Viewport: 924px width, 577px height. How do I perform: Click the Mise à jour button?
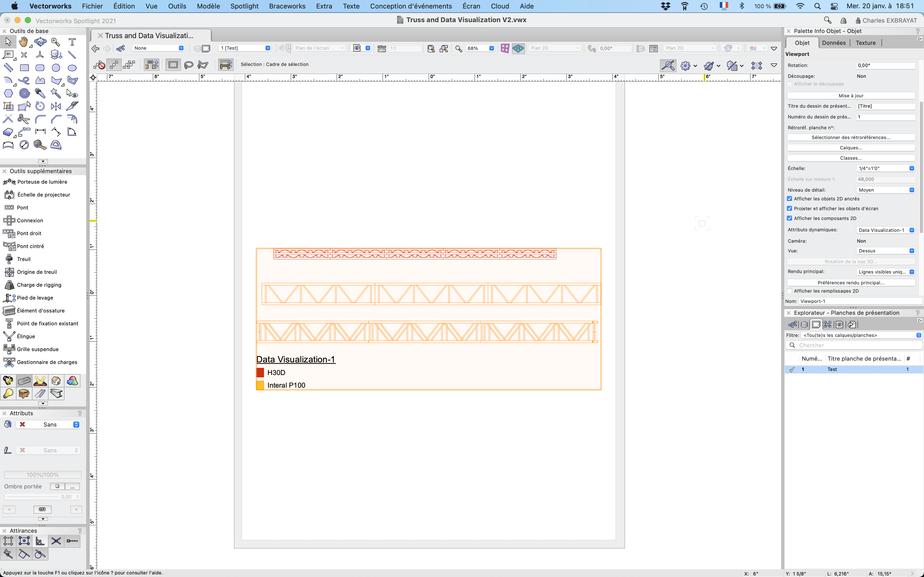851,96
